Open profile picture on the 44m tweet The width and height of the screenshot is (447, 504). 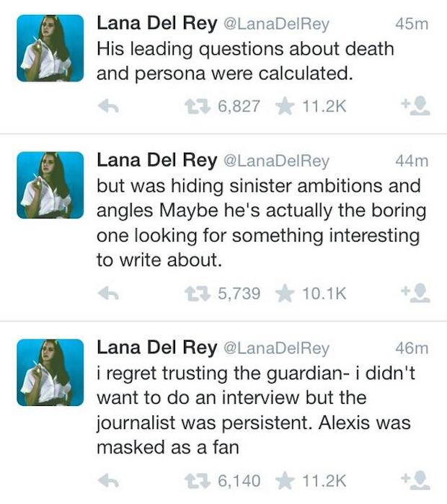(x=50, y=185)
